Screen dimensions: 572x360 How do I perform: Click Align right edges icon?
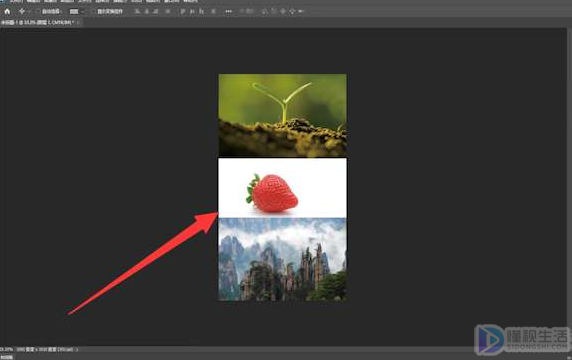pos(156,11)
